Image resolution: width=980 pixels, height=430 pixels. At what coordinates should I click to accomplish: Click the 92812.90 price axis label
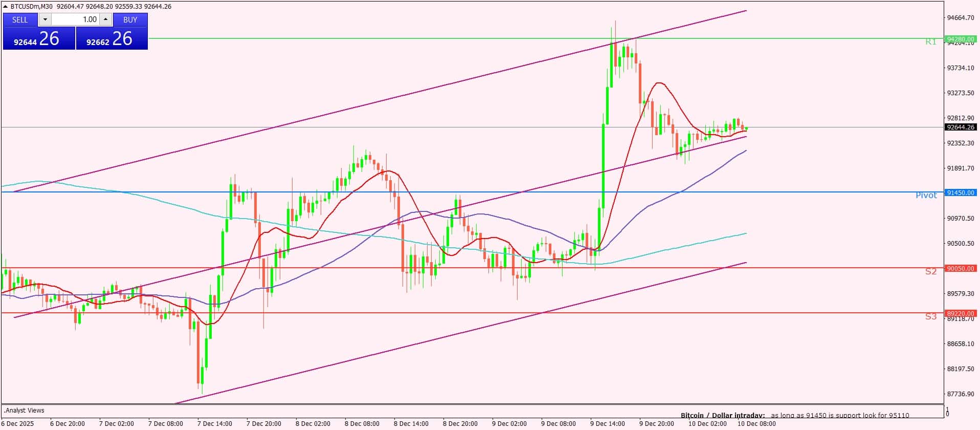click(x=961, y=118)
